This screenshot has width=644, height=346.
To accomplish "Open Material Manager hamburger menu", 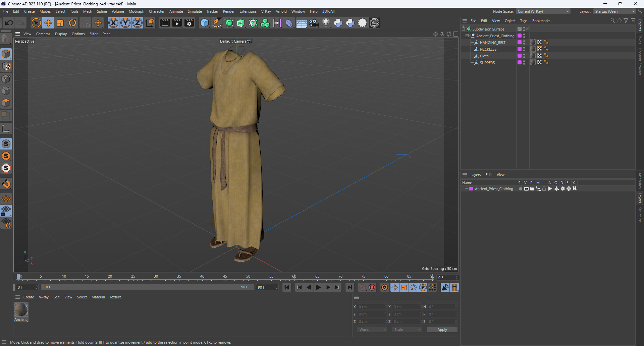I will (x=18, y=297).
